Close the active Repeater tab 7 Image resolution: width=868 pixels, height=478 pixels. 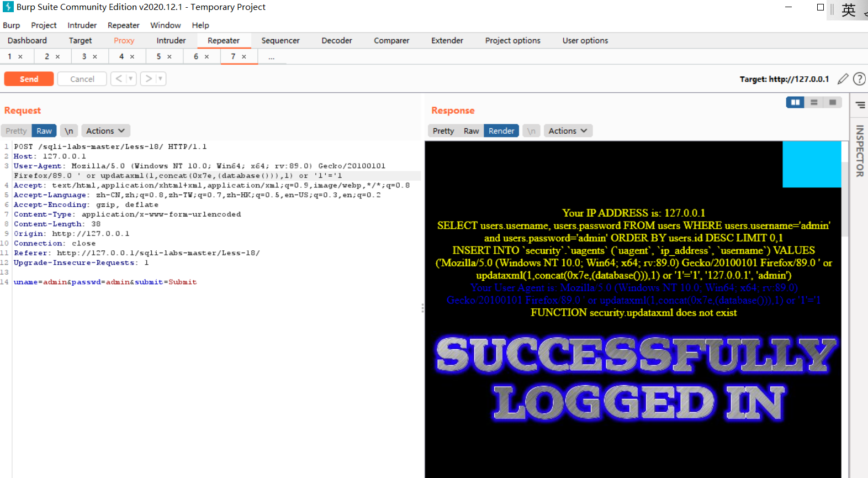coord(244,57)
